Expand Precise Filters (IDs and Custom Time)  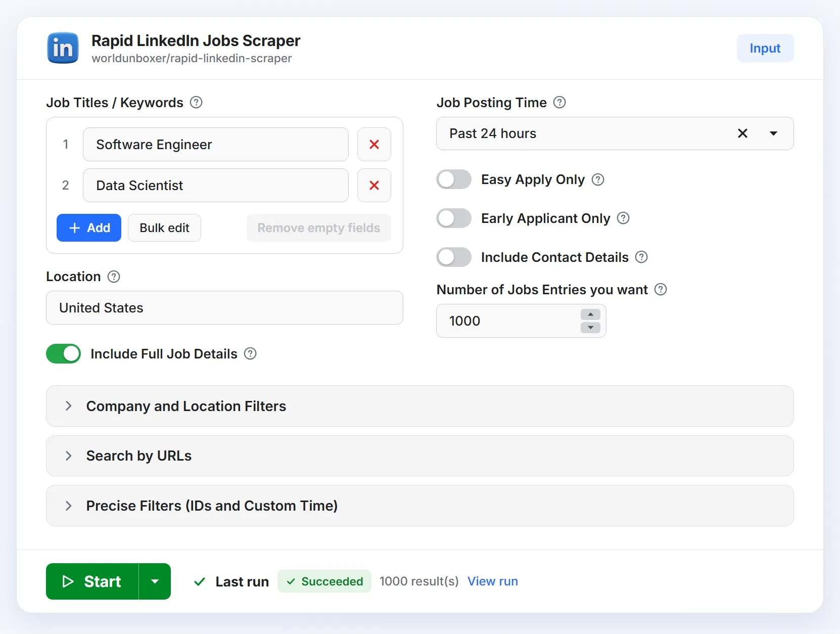419,506
